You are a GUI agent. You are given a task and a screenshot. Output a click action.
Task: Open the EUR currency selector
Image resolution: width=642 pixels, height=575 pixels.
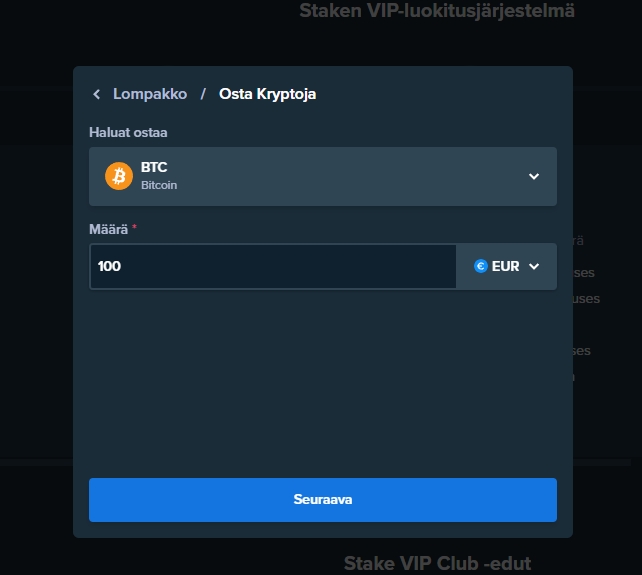506,267
